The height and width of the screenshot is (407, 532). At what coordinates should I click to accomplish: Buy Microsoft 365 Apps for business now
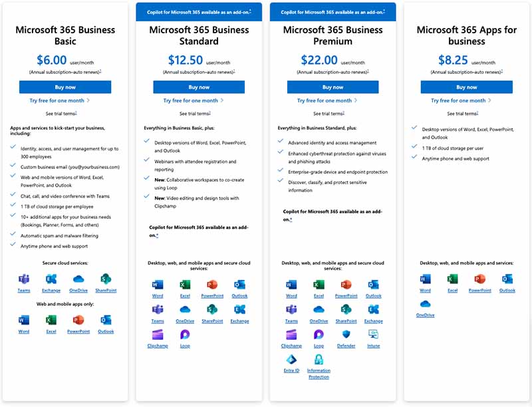click(x=467, y=87)
